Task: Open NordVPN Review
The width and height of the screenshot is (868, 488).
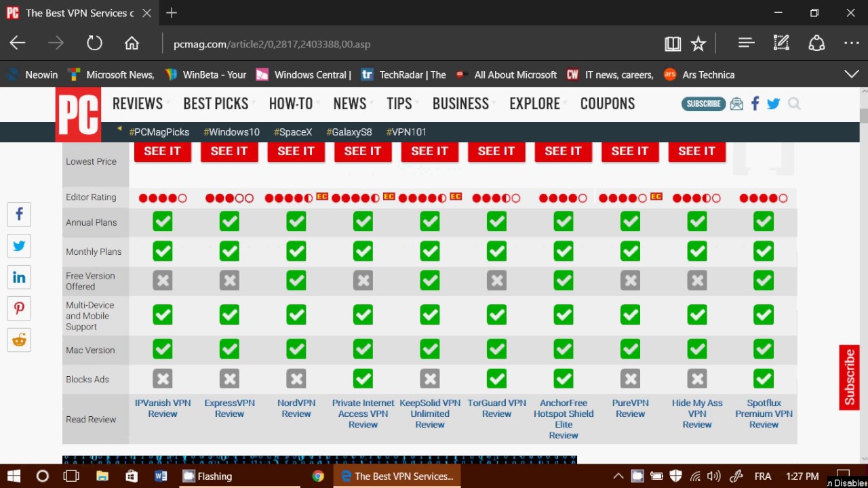Action: [x=296, y=408]
